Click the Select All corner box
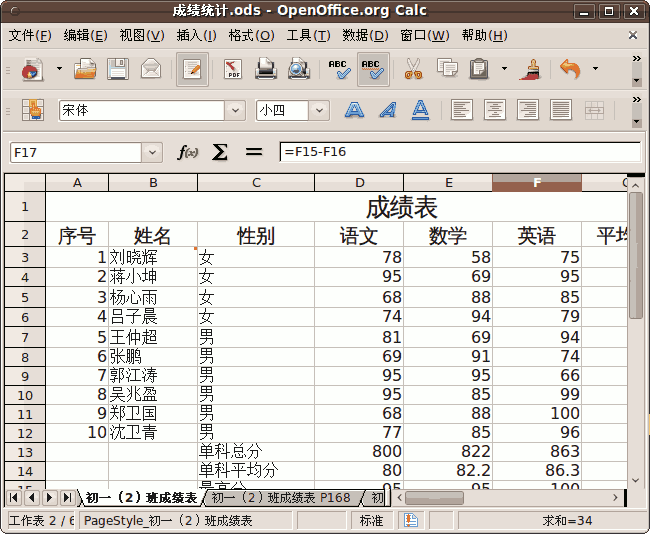650x534 pixels. coord(25,183)
